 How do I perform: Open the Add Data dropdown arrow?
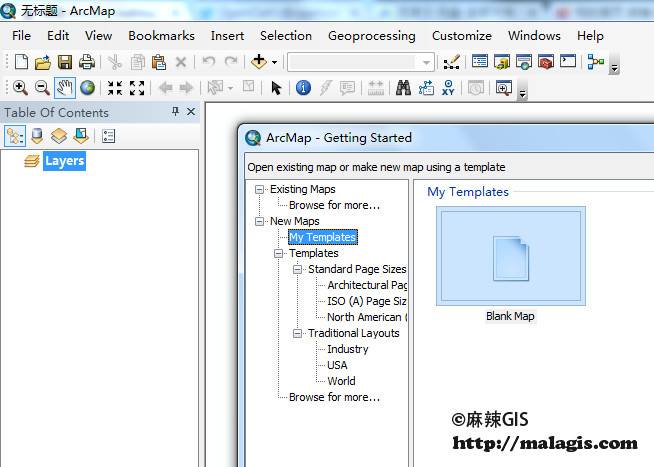click(274, 63)
